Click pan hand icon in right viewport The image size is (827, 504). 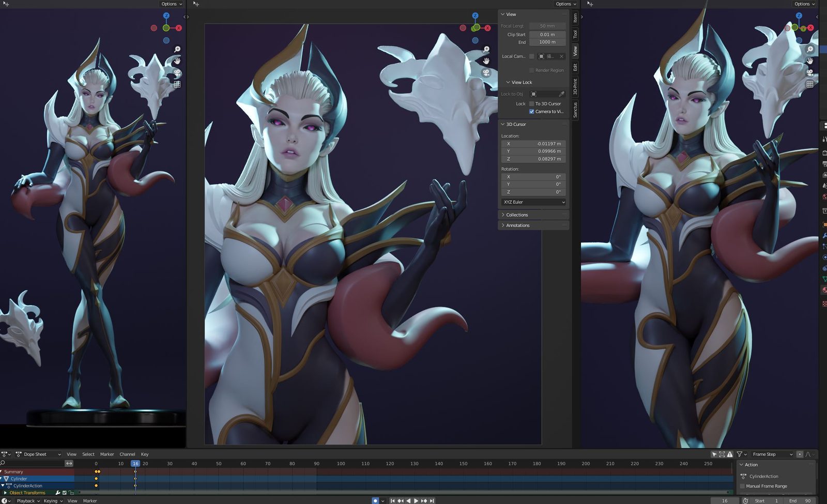coord(810,61)
